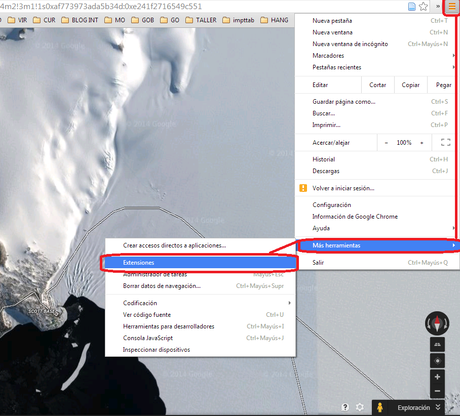This screenshot has height=416, width=460.
Task: Enter fullscreen with the fullscreen icon
Action: tap(446, 143)
